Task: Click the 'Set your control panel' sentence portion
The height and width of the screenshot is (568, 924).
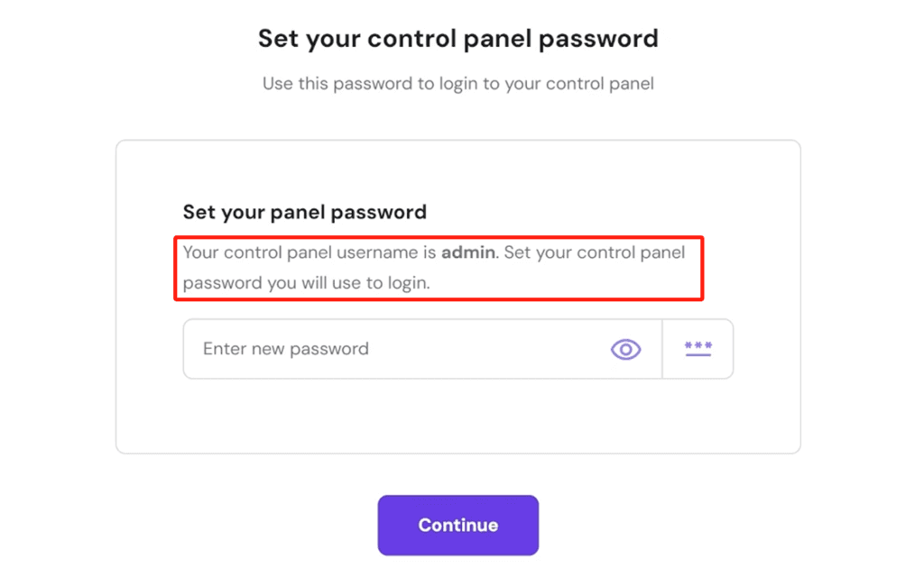Action: coord(594,252)
